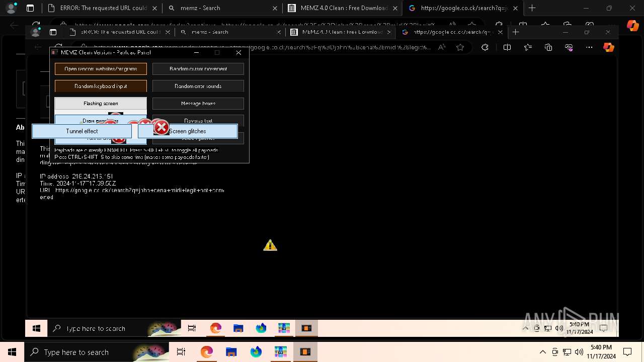This screenshot has width=644, height=362.
Task: Toggle the Random cursor movement payload
Action: point(198,69)
